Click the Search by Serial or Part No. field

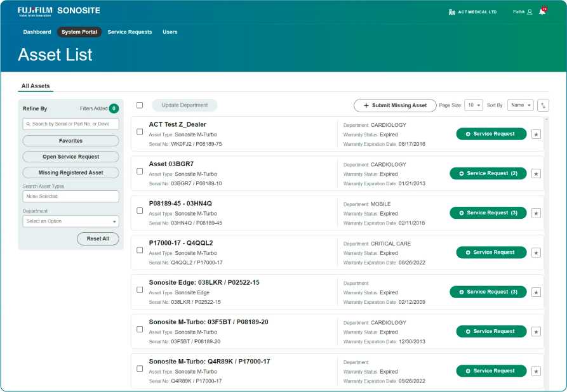[x=71, y=124]
